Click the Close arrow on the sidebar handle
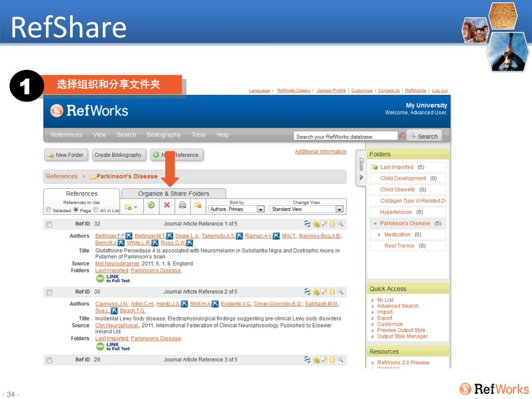The image size is (532, 399). (x=362, y=177)
